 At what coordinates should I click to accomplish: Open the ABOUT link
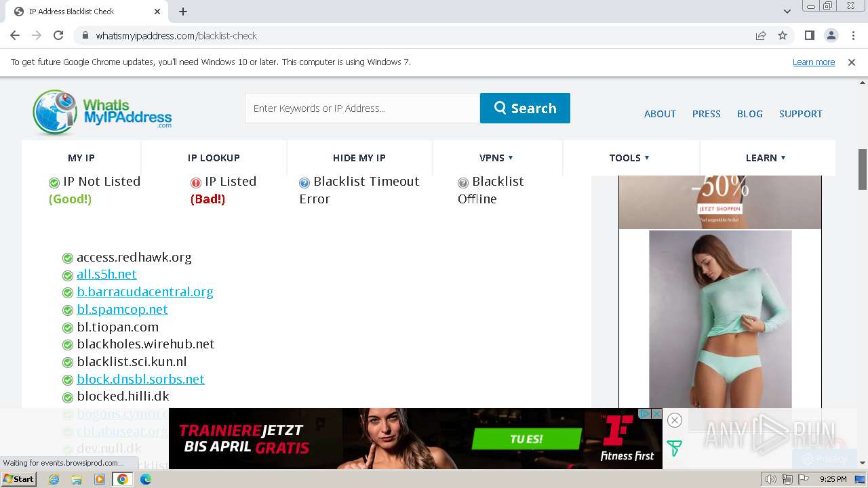pos(660,114)
